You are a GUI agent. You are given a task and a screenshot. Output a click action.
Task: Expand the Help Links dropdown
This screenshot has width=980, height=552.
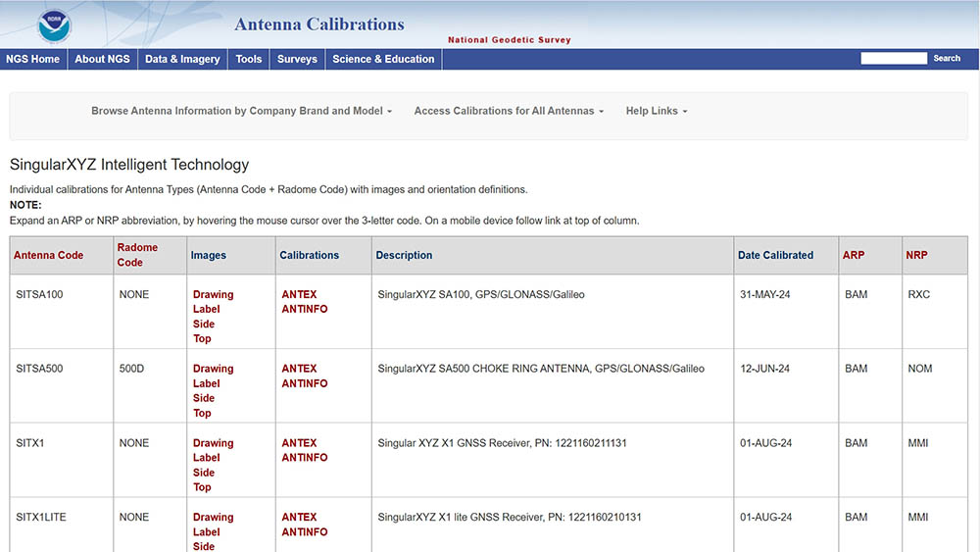[x=657, y=111]
